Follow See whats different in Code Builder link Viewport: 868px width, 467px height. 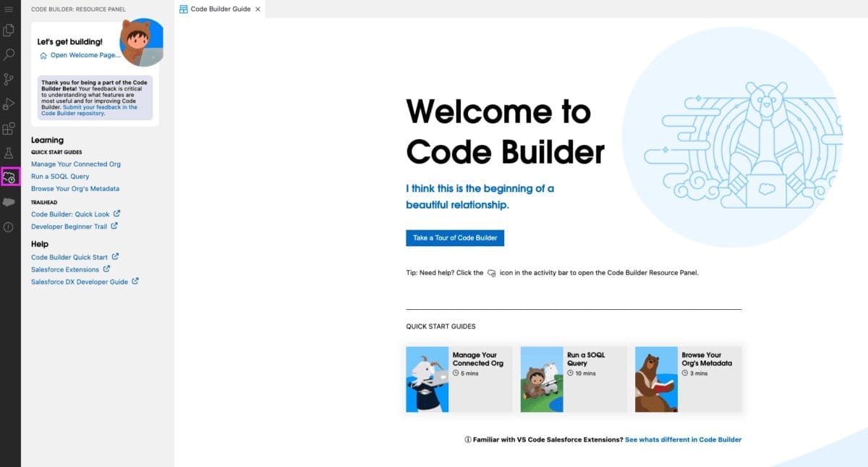(683, 439)
